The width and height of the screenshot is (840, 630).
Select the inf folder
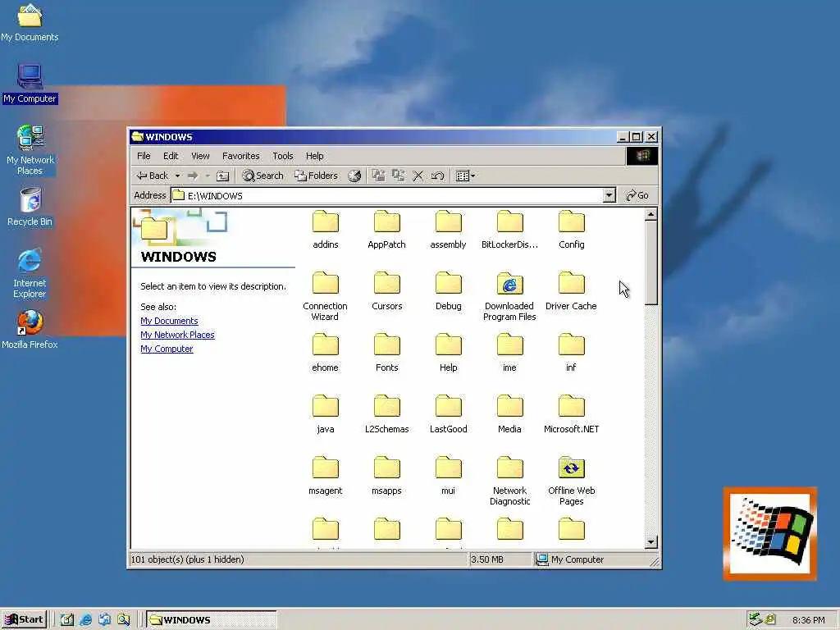pyautogui.click(x=571, y=353)
